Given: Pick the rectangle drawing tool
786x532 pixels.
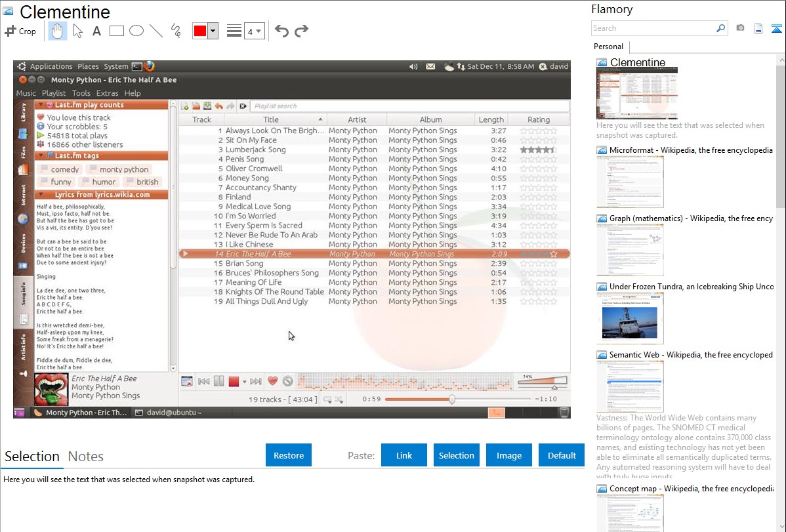Looking at the screenshot, I should click(116, 31).
